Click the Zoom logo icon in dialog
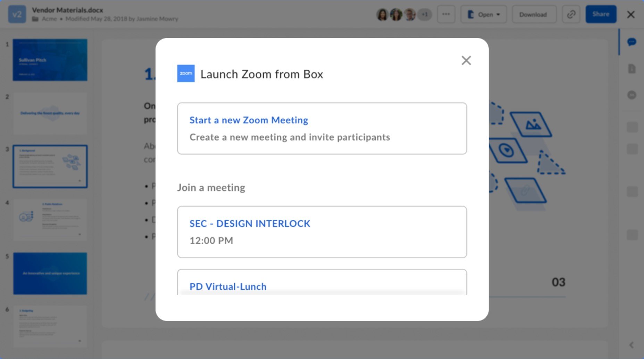This screenshot has height=359, width=644. [186, 74]
